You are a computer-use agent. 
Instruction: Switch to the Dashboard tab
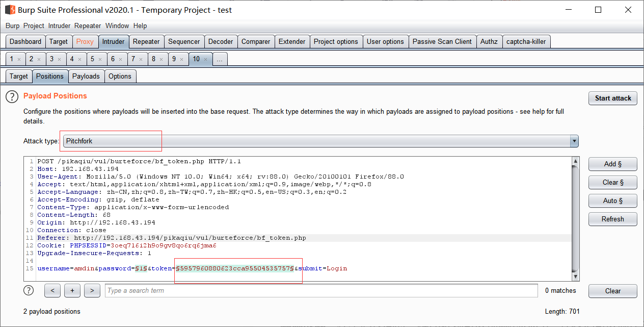25,42
